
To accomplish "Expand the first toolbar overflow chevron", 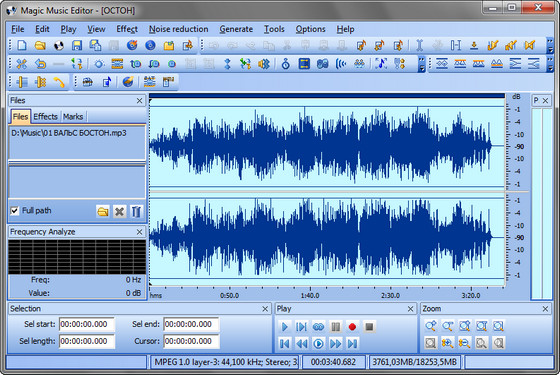I will point(550,45).
